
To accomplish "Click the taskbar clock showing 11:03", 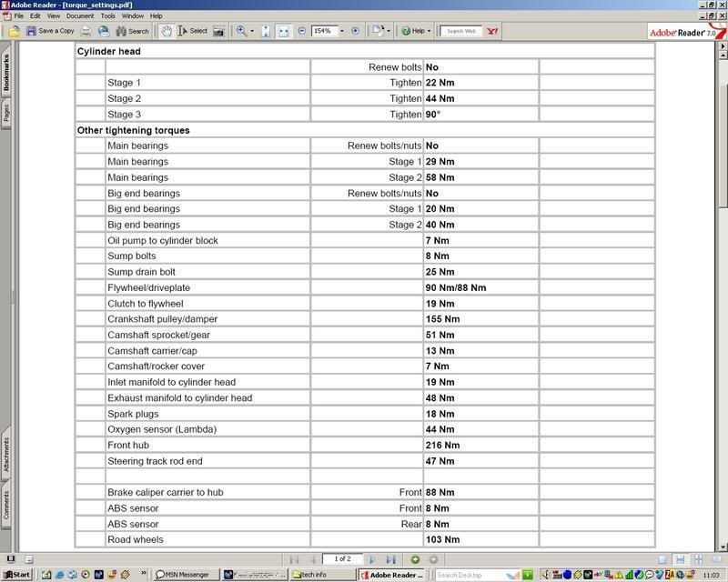I will point(711,575).
